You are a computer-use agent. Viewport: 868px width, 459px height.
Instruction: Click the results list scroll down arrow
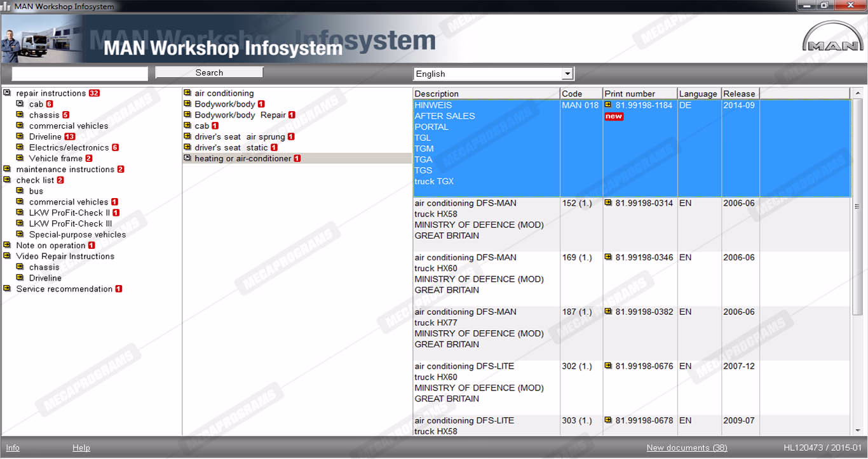point(857,430)
